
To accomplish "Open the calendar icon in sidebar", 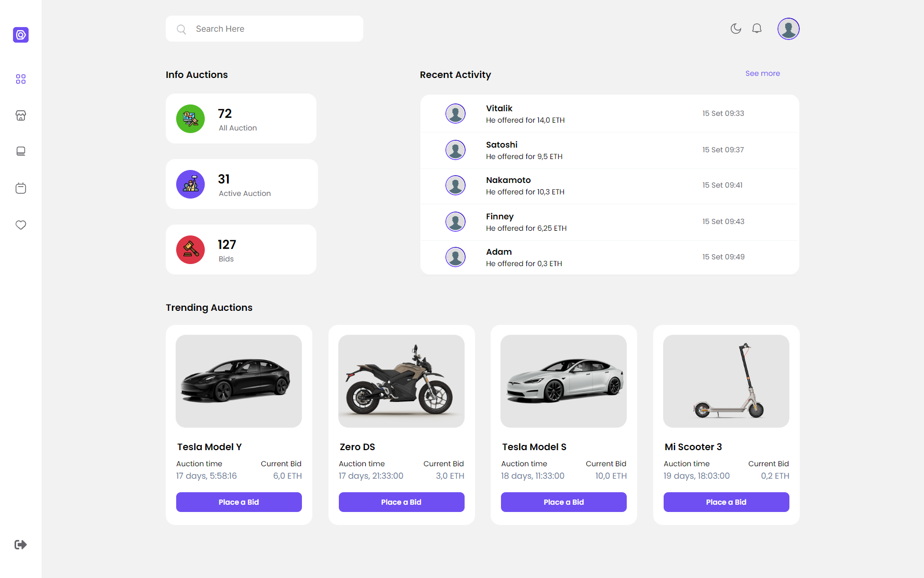I will pos(21,188).
